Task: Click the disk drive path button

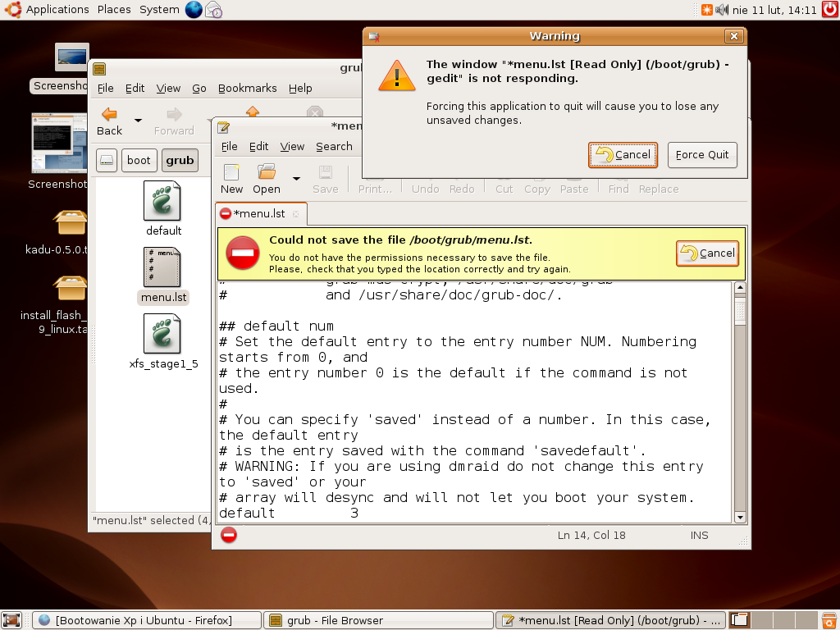Action: 107,160
